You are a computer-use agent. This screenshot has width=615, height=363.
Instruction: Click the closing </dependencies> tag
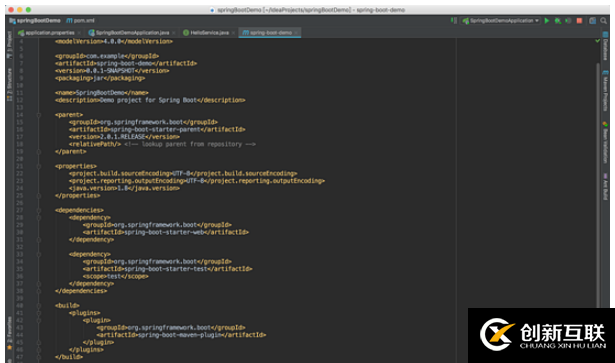point(81,291)
